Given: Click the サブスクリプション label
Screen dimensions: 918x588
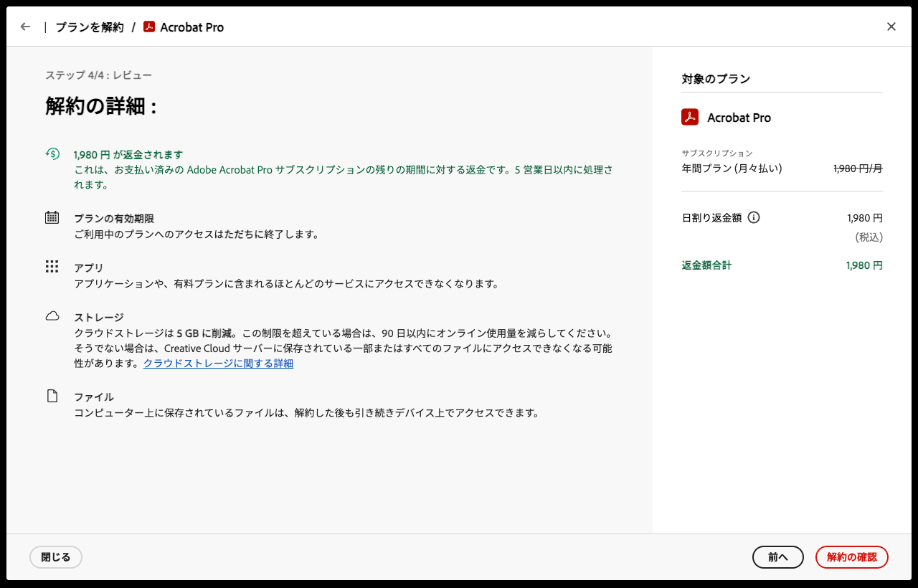Looking at the screenshot, I should pyautogui.click(x=717, y=153).
